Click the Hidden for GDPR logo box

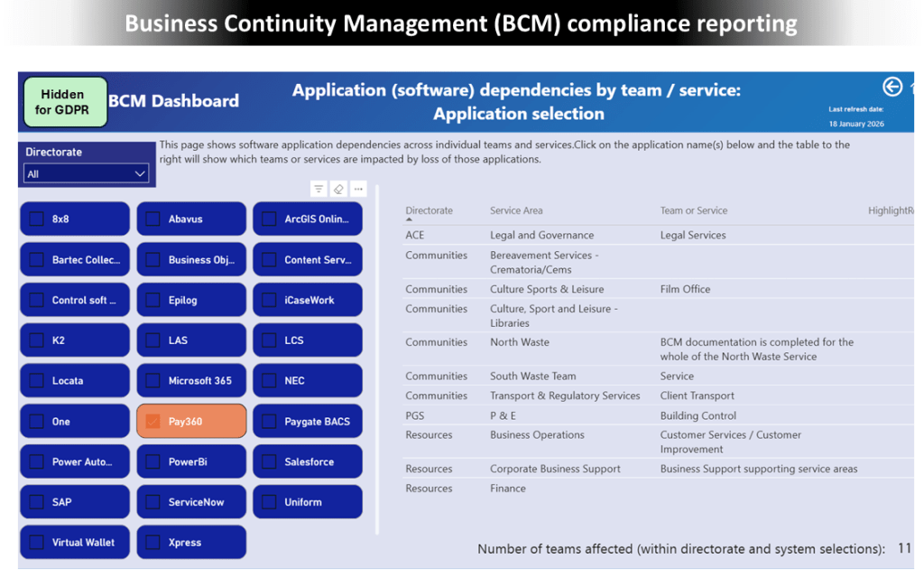(65, 102)
